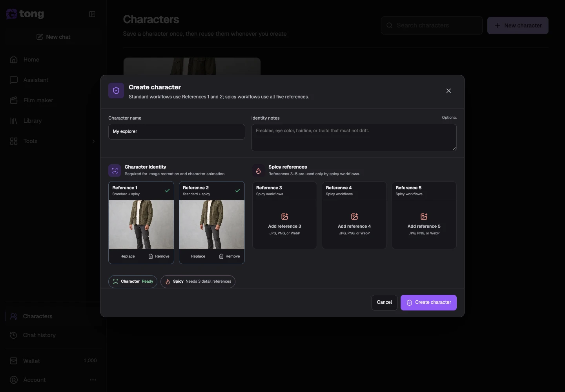The height and width of the screenshot is (392, 565).
Task: Click the Reference 2 green checkmark
Action: 237,191
